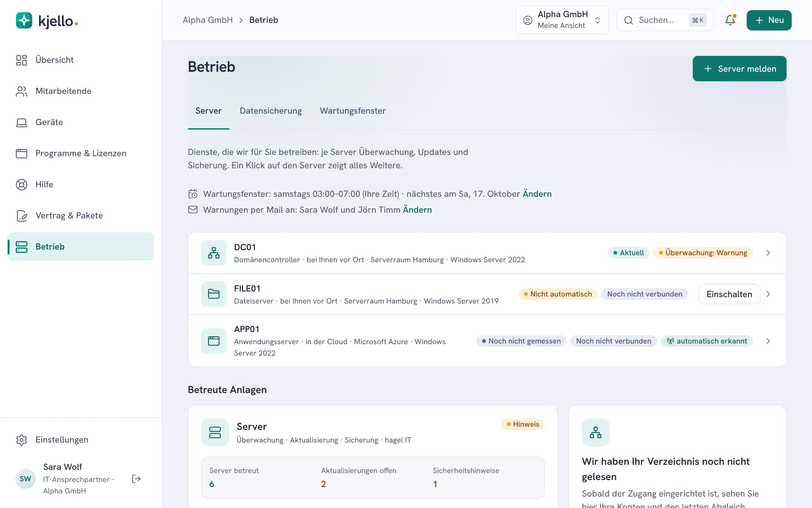Click the Alpha GmbH breadcrumb
The image size is (812, 508).
coord(208,20)
